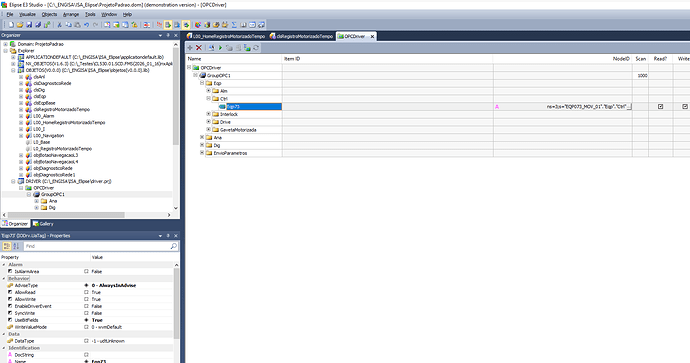Image resolution: width=690 pixels, height=363 pixels.
Task: Toggle the EnableDriverEvent False value box
Action: click(x=86, y=306)
